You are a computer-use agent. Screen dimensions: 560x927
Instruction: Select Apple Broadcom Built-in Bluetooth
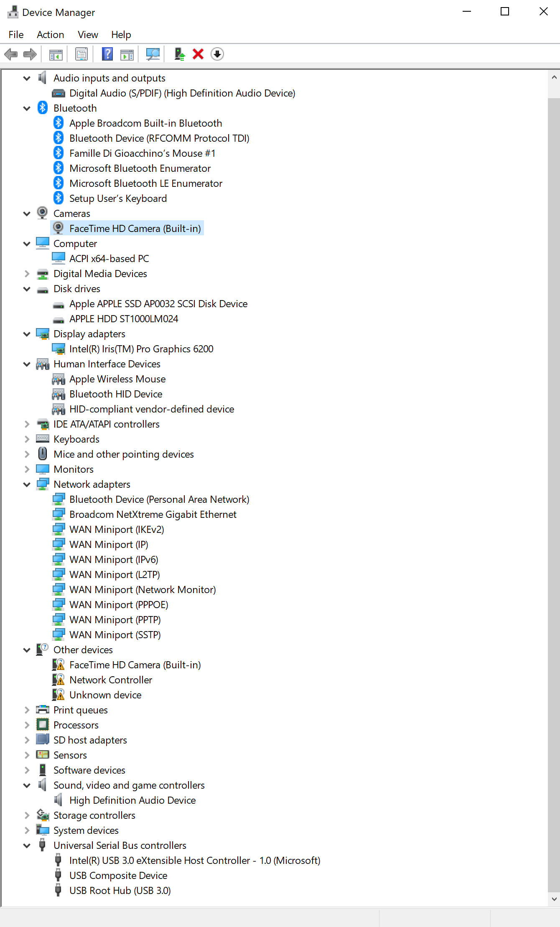145,123
